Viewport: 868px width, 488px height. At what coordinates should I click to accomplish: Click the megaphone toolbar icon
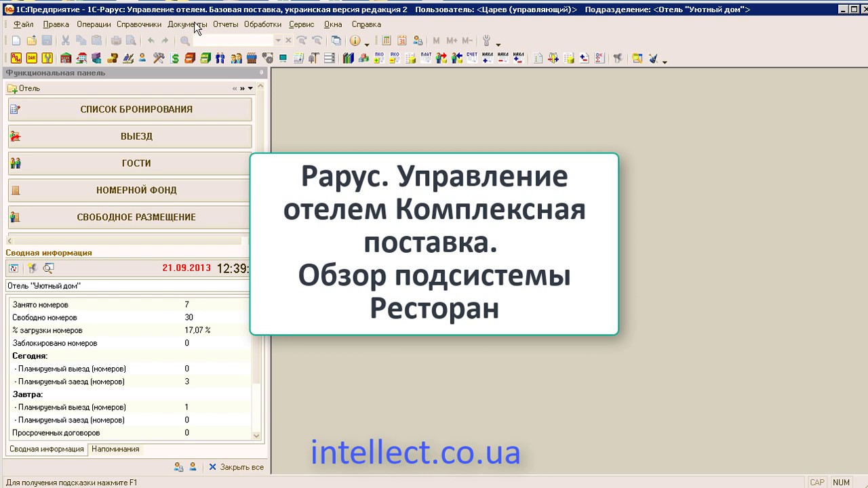coord(618,58)
